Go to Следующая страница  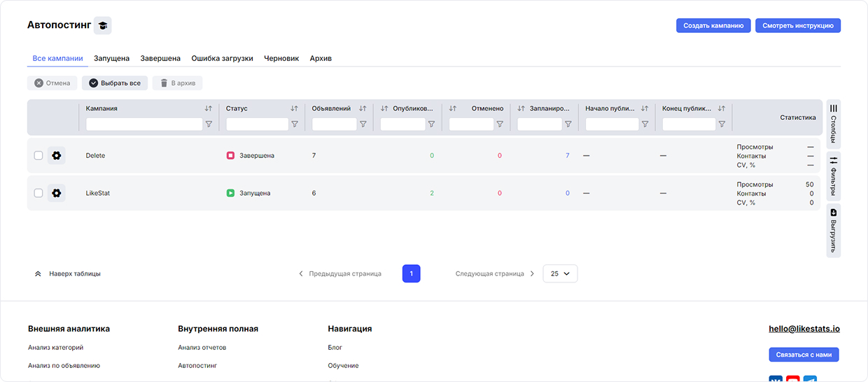(x=495, y=274)
